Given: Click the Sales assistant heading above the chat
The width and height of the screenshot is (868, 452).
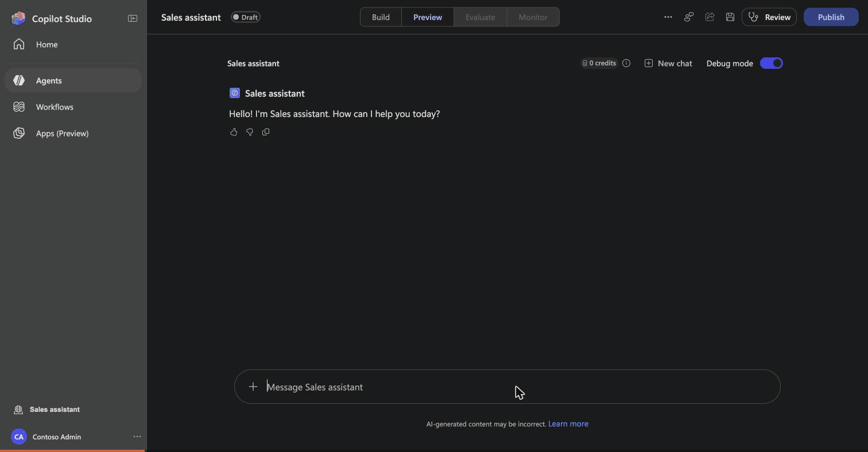Looking at the screenshot, I should click(x=253, y=63).
